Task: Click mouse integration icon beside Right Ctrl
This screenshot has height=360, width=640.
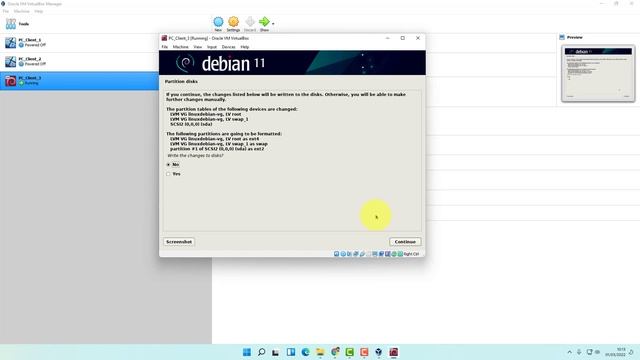Action: tap(400, 254)
